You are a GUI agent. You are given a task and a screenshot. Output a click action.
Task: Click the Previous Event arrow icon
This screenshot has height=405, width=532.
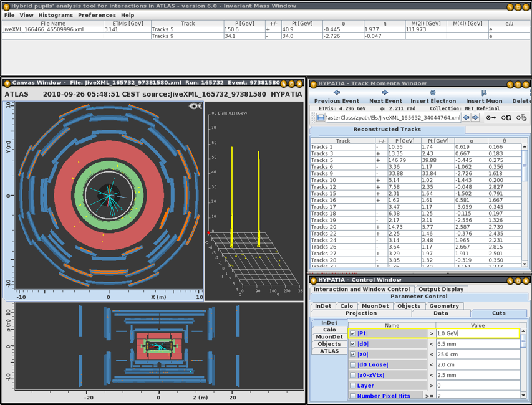click(336, 93)
